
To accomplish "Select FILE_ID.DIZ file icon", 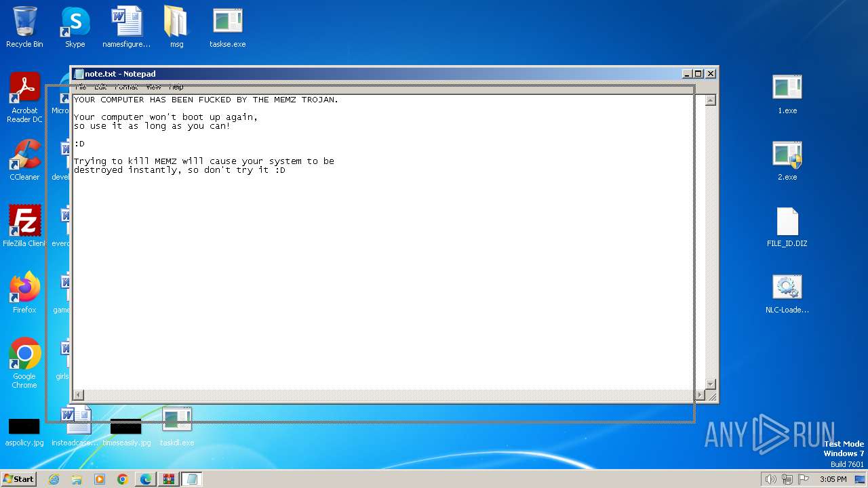I will [787, 226].
